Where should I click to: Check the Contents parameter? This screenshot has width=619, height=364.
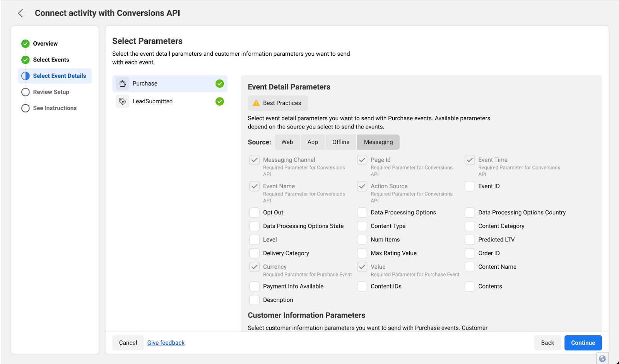tap(470, 287)
